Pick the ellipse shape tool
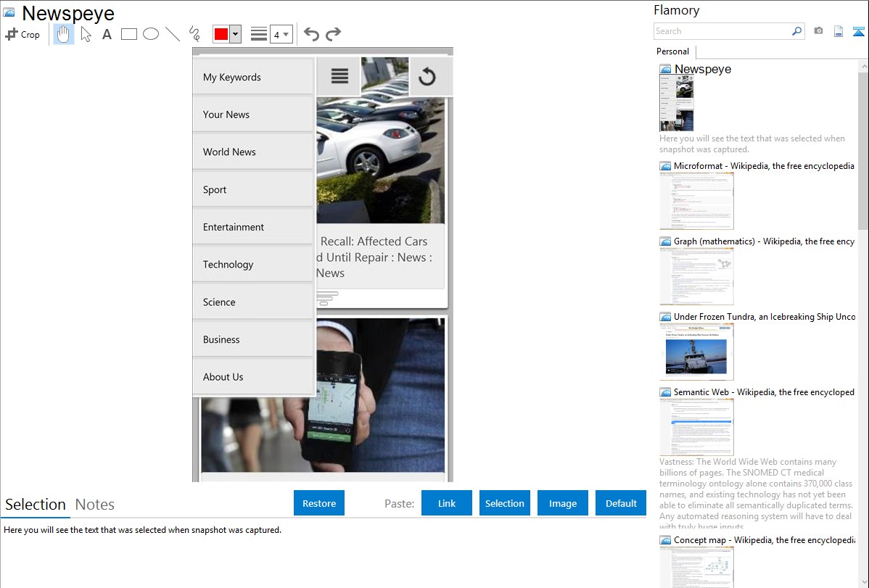 [x=151, y=34]
